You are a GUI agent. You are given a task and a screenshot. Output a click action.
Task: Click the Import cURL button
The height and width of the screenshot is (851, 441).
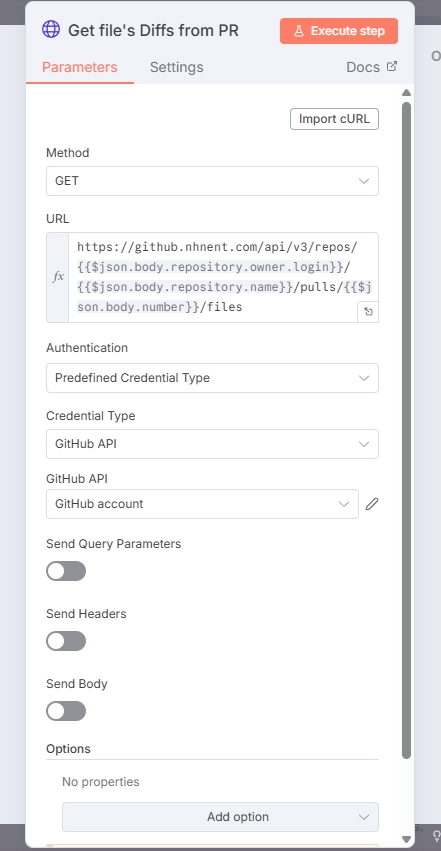[x=334, y=119]
